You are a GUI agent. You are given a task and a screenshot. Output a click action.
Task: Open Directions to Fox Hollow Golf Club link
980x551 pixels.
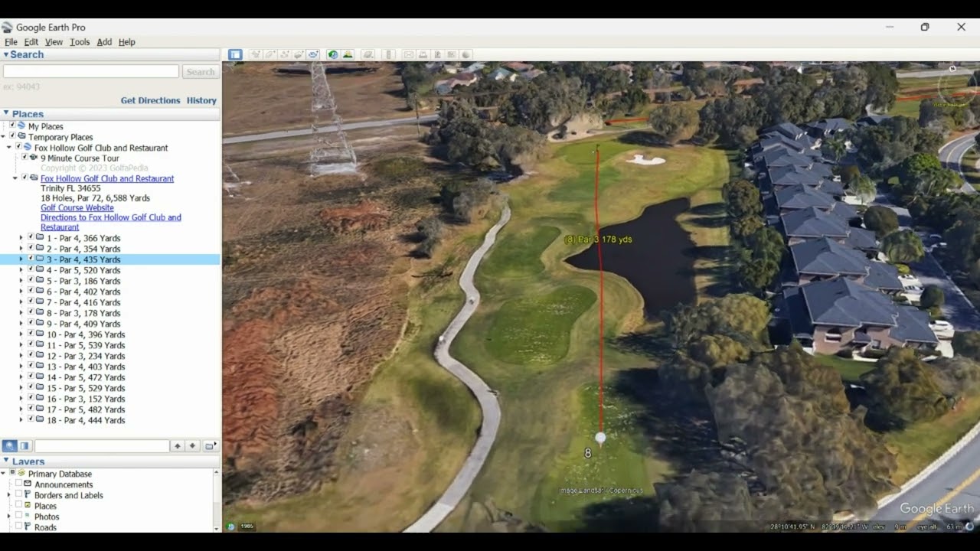coord(111,222)
